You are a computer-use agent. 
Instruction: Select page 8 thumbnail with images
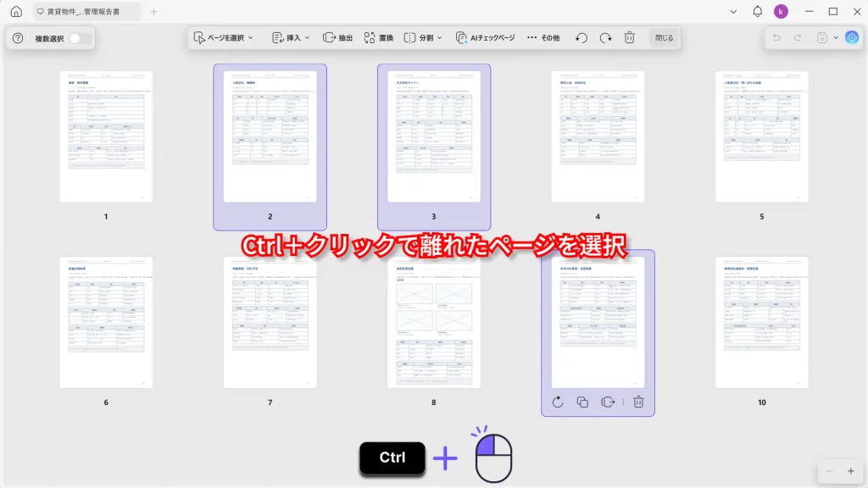tap(434, 323)
